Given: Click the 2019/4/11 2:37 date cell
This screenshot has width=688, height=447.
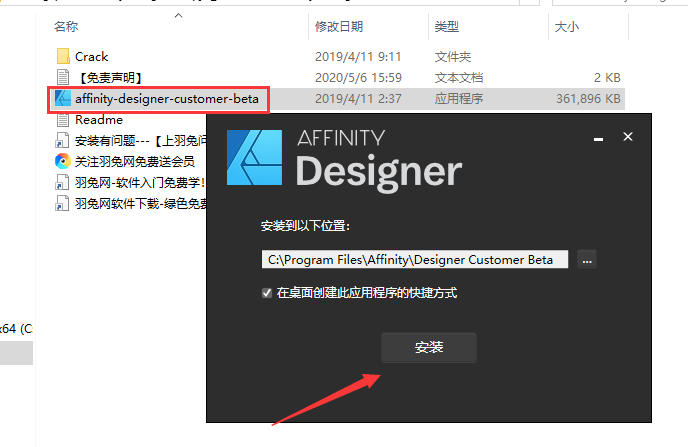Looking at the screenshot, I should click(x=358, y=99).
